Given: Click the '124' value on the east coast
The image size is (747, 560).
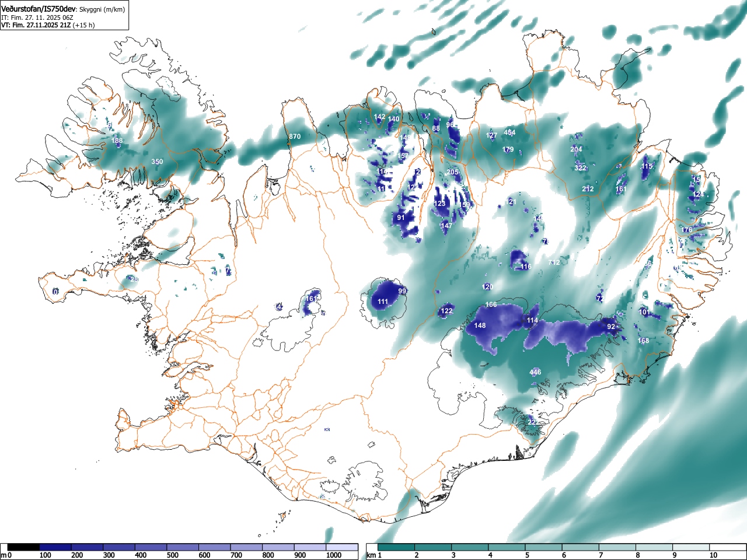Looking at the screenshot, I should 699,194.
